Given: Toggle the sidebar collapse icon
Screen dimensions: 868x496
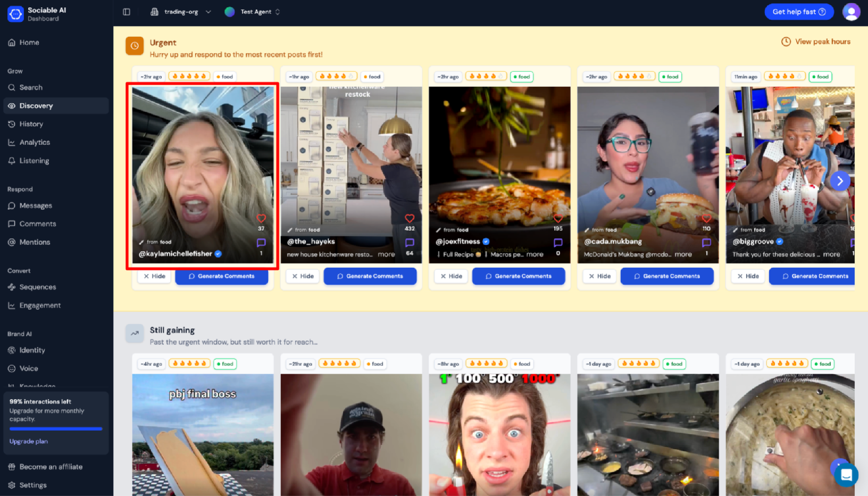Looking at the screenshot, I should pyautogui.click(x=127, y=12).
